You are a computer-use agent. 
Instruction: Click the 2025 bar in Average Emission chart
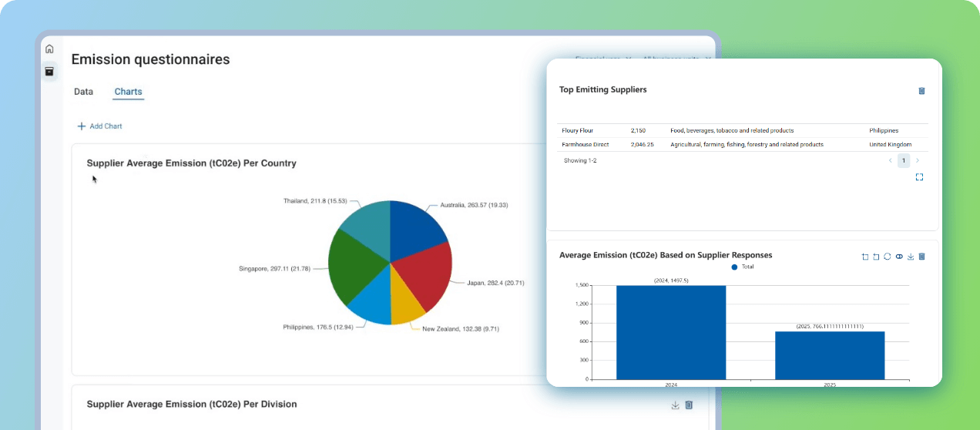click(x=830, y=355)
